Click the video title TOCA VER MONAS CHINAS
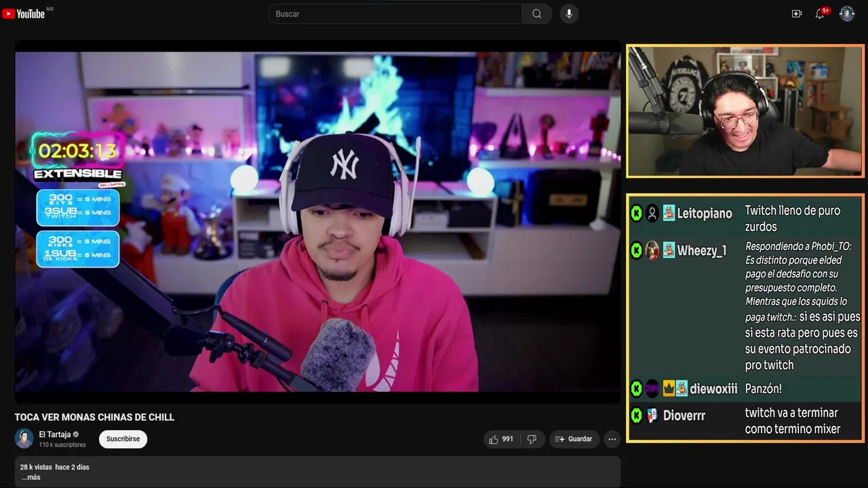The width and height of the screenshot is (868, 488). tap(95, 418)
